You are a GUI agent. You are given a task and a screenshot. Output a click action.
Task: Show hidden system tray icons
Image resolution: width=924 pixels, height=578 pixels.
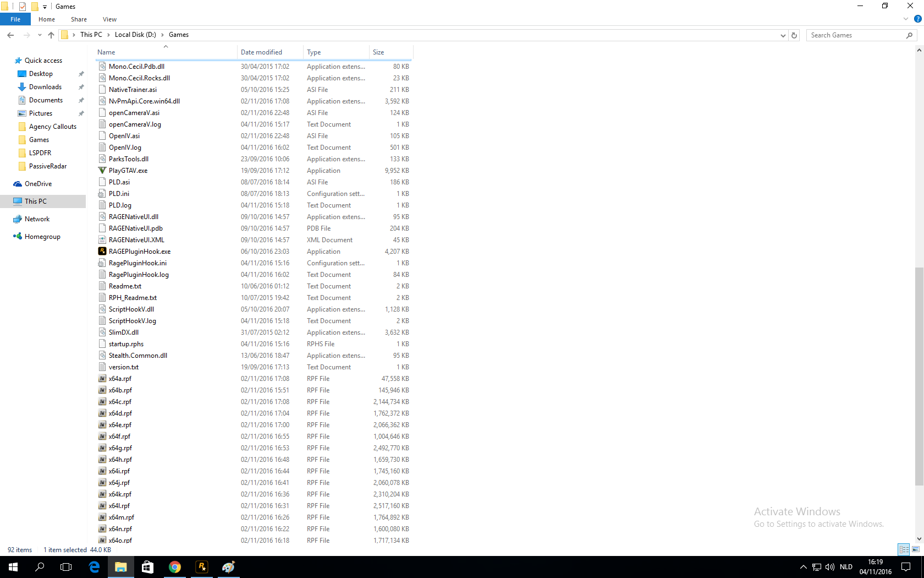[803, 567]
